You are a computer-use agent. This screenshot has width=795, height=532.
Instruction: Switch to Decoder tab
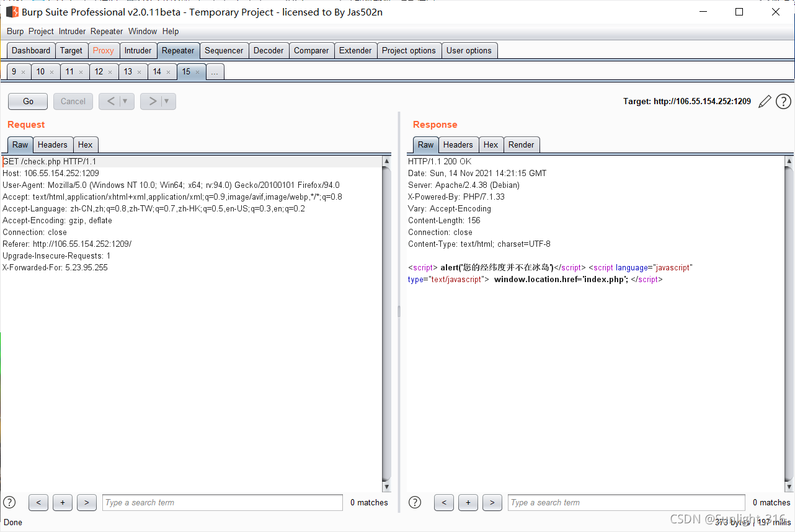point(269,50)
